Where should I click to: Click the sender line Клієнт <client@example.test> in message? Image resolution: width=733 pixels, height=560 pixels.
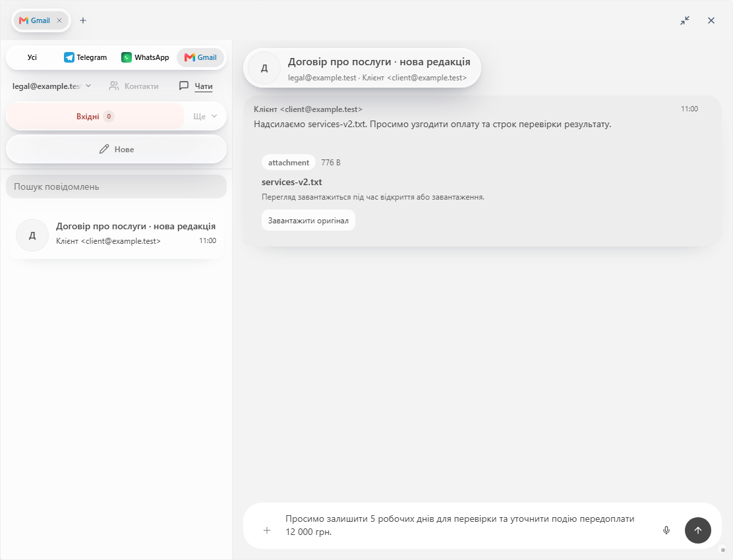tap(308, 109)
